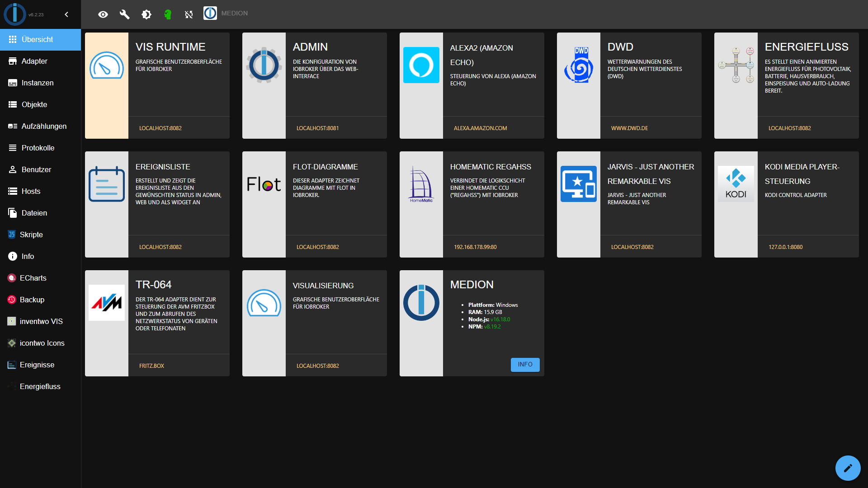Click HOMEMATIC REGAHSS card title

tap(491, 167)
